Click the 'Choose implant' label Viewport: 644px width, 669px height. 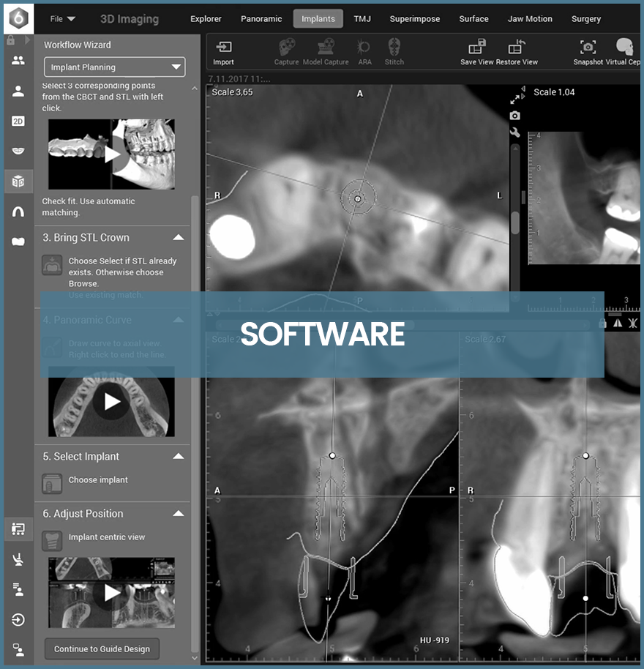coord(98,480)
